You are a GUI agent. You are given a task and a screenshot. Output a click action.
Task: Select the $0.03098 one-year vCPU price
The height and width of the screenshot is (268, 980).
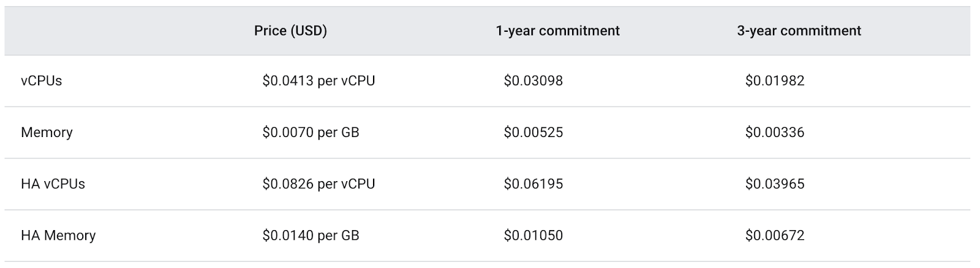pyautogui.click(x=533, y=81)
